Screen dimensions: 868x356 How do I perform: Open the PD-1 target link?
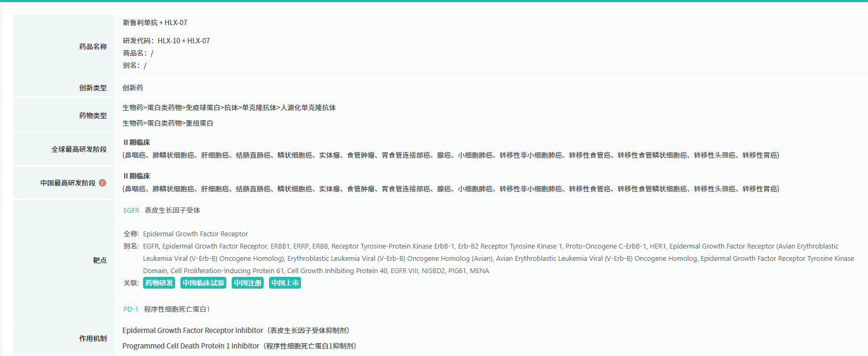point(130,309)
